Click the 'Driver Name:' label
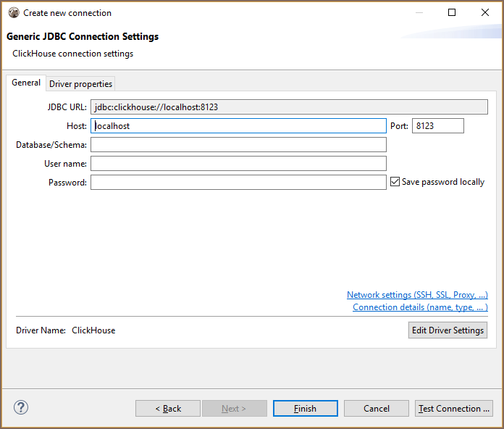This screenshot has width=504, height=429. (41, 330)
